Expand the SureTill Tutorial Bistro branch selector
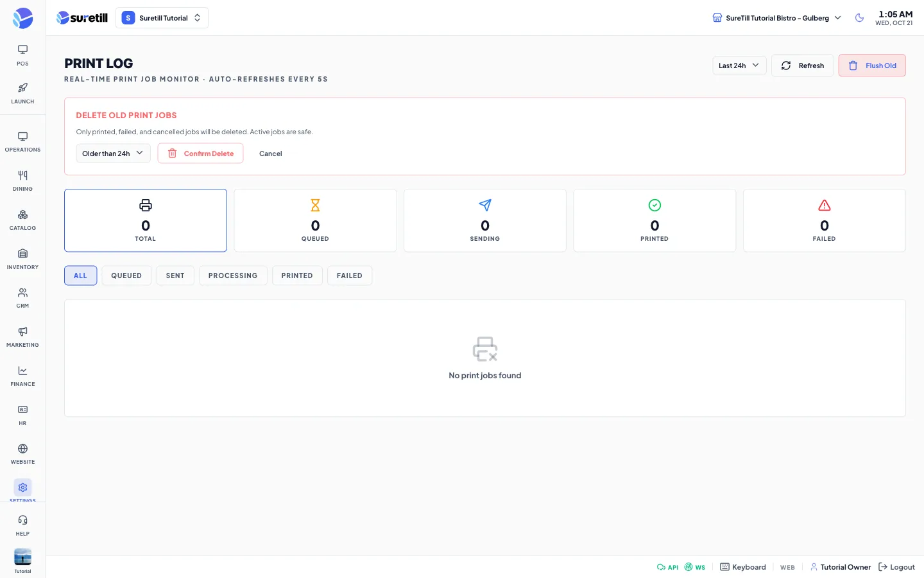This screenshot has height=578, width=924. [776, 18]
